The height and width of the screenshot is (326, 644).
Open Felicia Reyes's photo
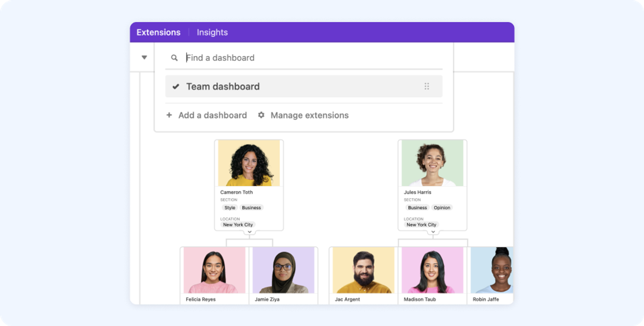click(x=215, y=270)
